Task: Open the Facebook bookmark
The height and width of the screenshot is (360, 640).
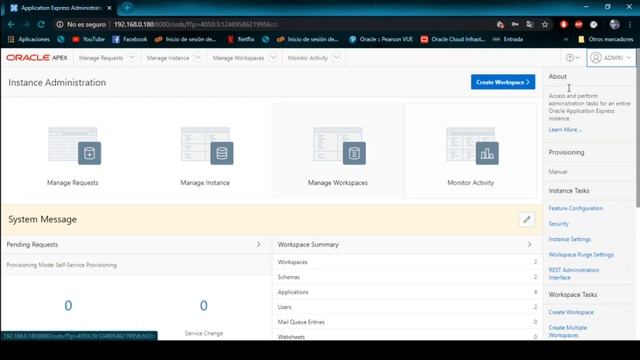Action: pos(129,39)
